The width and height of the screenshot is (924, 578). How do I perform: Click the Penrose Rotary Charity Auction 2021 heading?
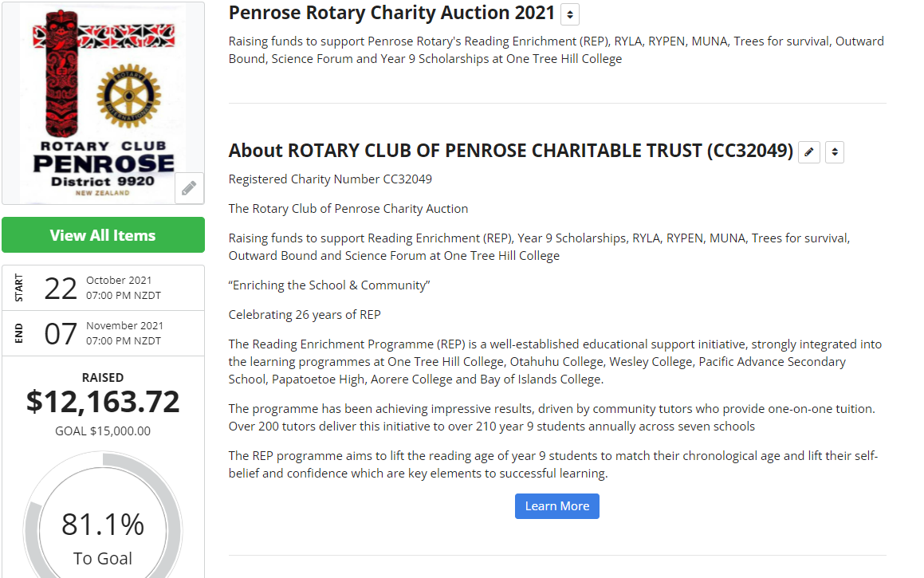391,14
